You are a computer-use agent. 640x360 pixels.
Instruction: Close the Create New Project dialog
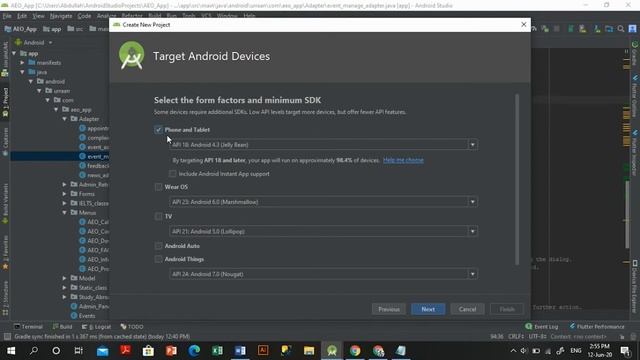pos(524,25)
